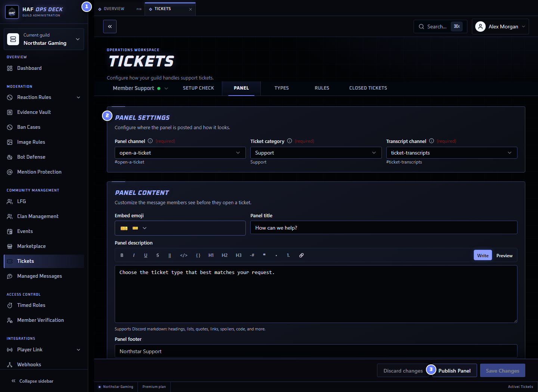Close the Tickets top tab

click(191, 9)
